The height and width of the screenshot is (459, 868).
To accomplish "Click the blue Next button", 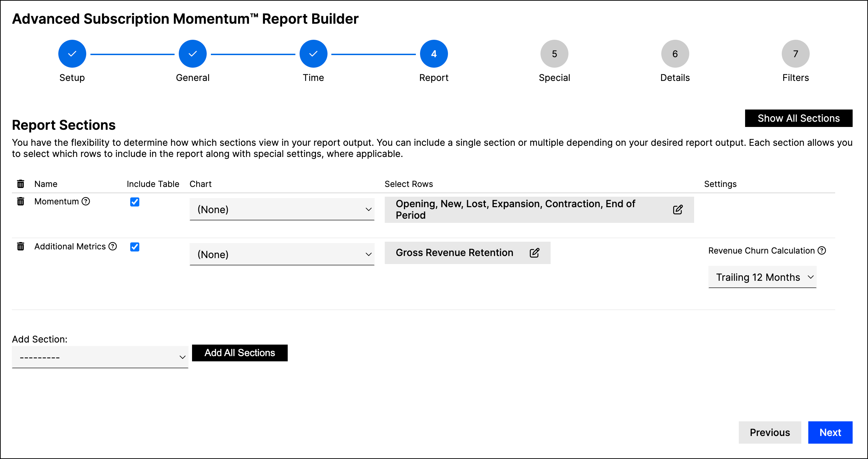I will coord(830,432).
